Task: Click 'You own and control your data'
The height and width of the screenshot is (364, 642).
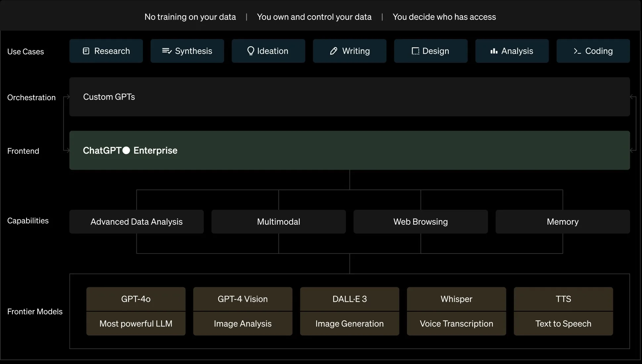Action: coord(314,17)
